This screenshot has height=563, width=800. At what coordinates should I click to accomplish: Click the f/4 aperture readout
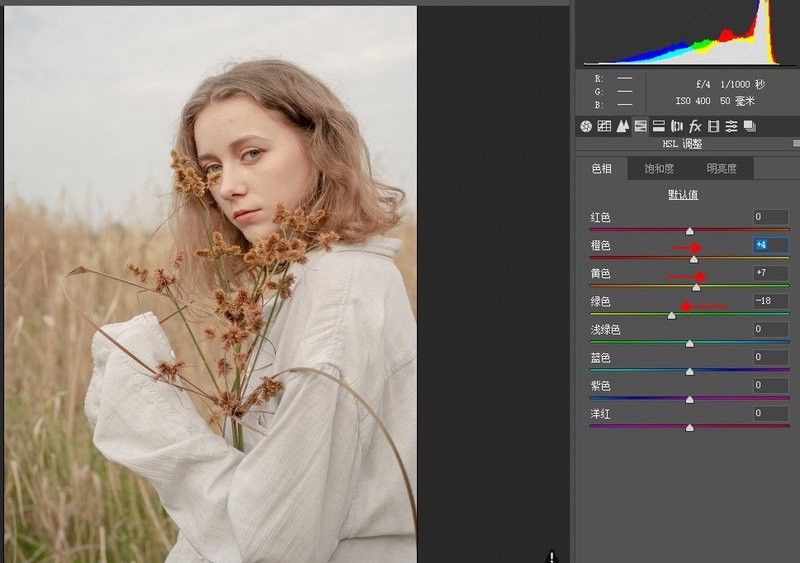703,84
